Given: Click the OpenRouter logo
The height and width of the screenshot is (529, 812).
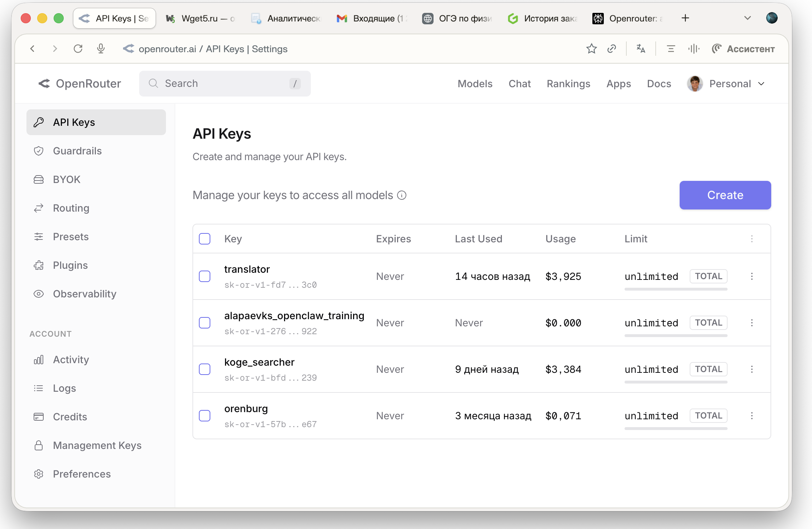Looking at the screenshot, I should pos(80,84).
